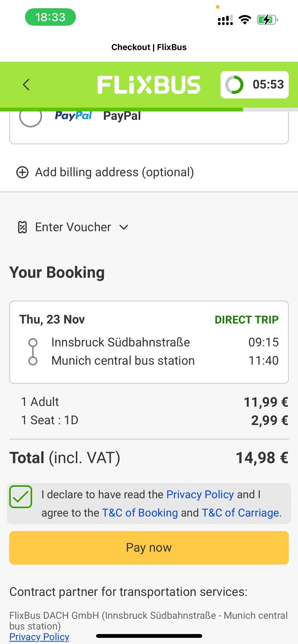
Task: Tap the FlixBus logo
Action: point(149,85)
